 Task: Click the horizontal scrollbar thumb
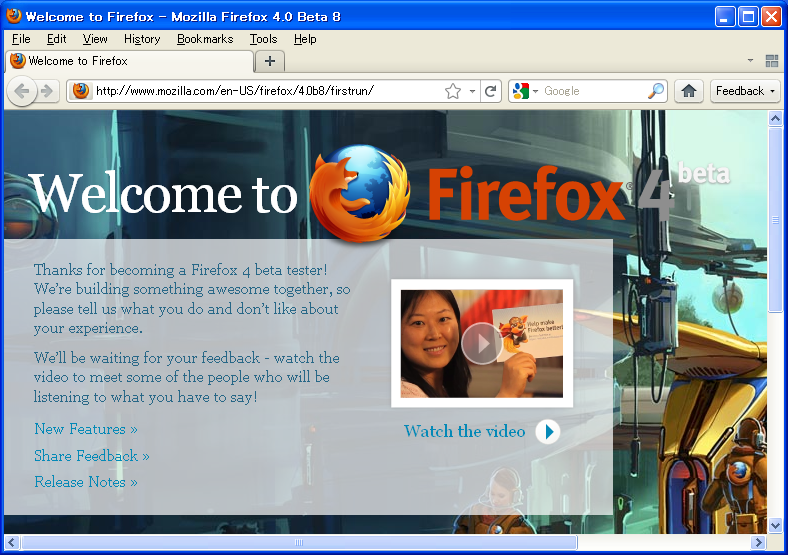(x=299, y=542)
